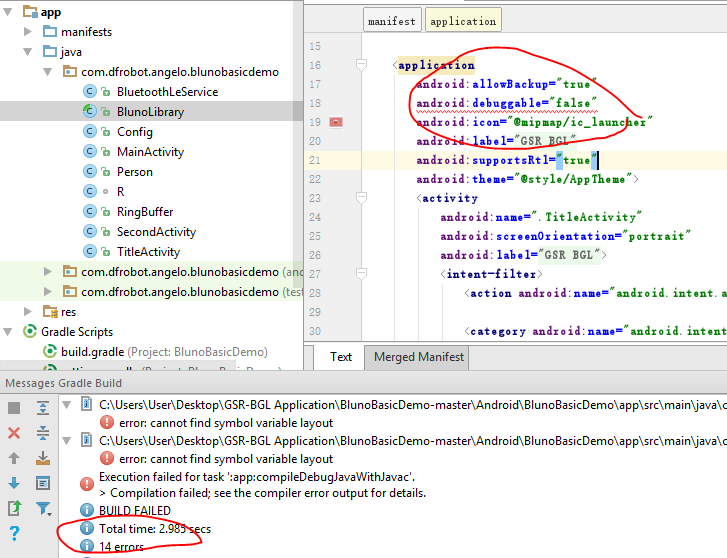Click the filter funnel icon in Messages toolbar

point(43,508)
